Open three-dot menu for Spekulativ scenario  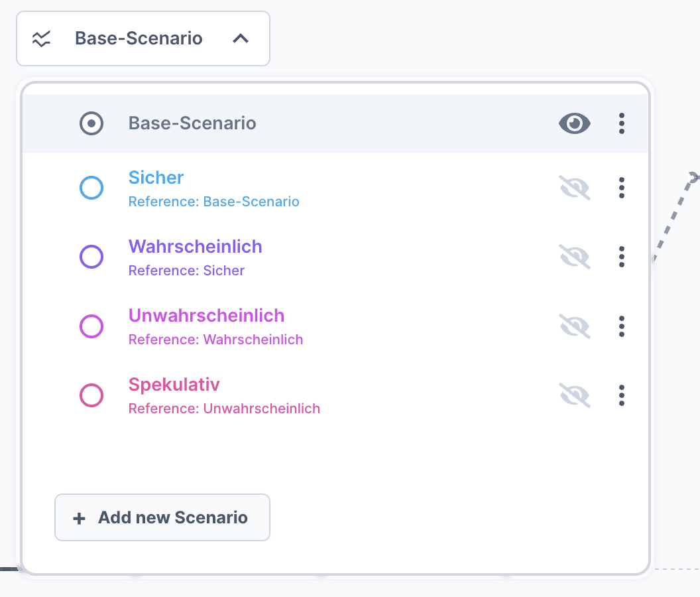[621, 395]
